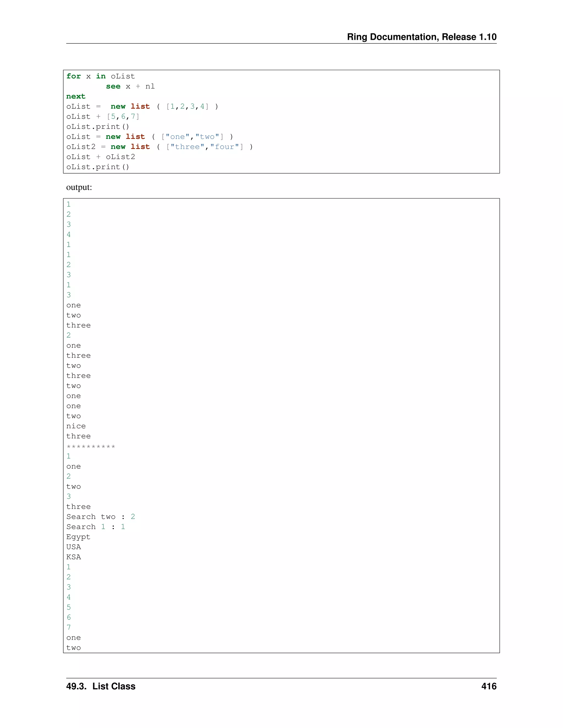The width and height of the screenshot is (563, 728).
Task: Click the output number '6'
Action: 69,617
